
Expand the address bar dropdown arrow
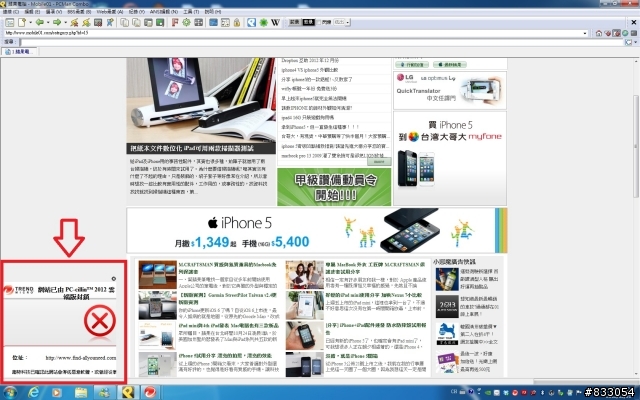[585, 33]
